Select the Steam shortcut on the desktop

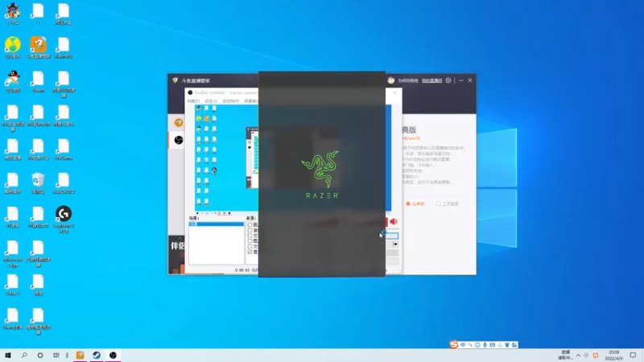(38, 82)
